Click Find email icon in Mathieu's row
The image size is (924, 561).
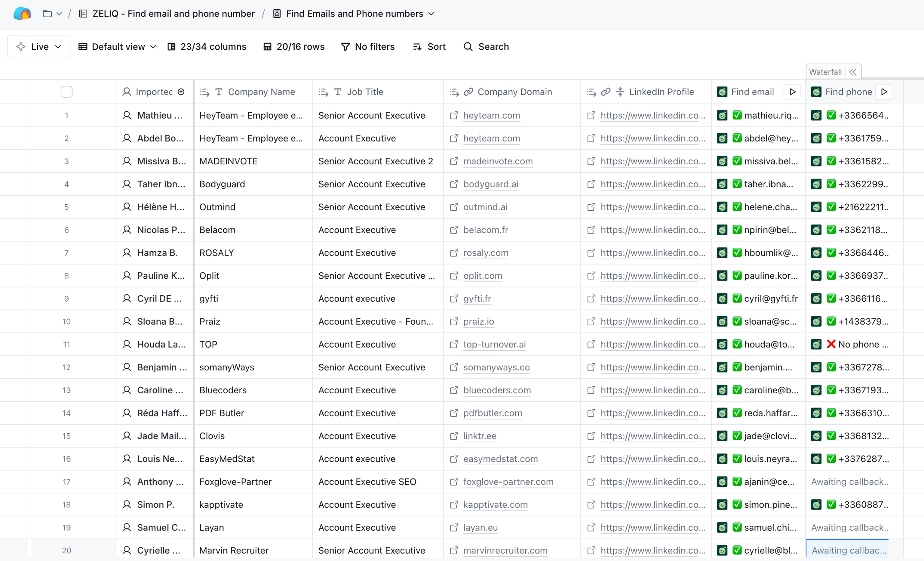tap(722, 116)
